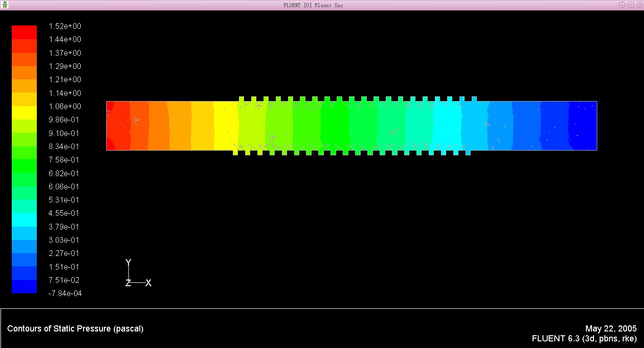Probe the dark blue region at channel outlet
The image size is (644, 348).
583,126
